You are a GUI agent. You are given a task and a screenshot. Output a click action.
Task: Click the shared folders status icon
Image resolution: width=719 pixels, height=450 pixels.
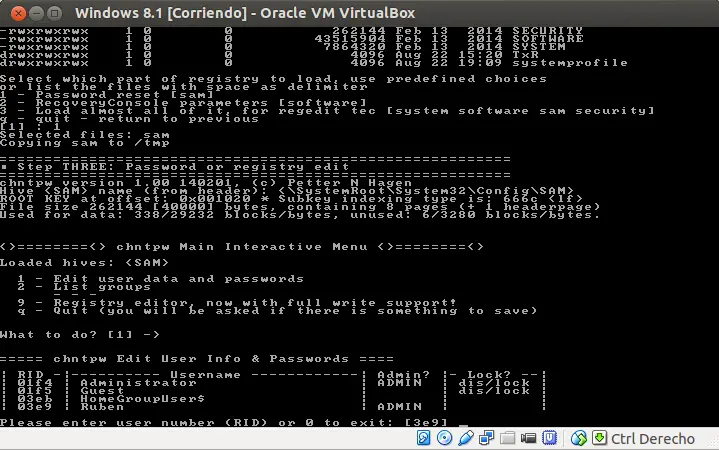(507, 438)
